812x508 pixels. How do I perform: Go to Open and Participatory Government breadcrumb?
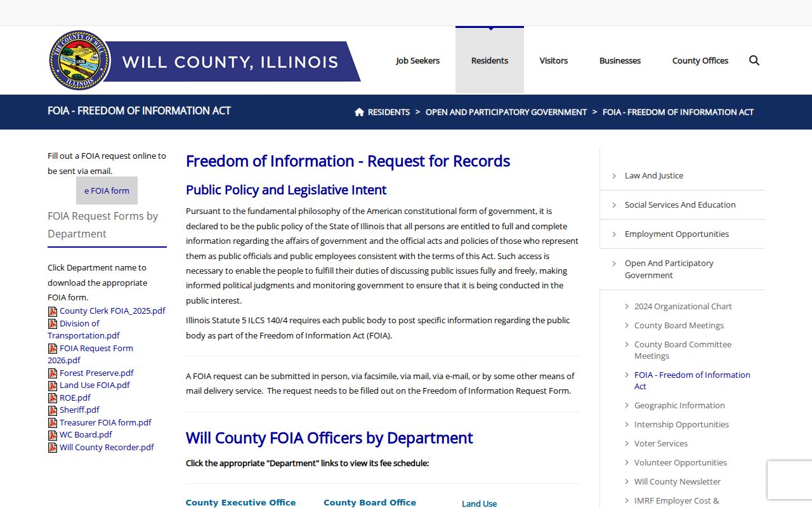point(506,112)
